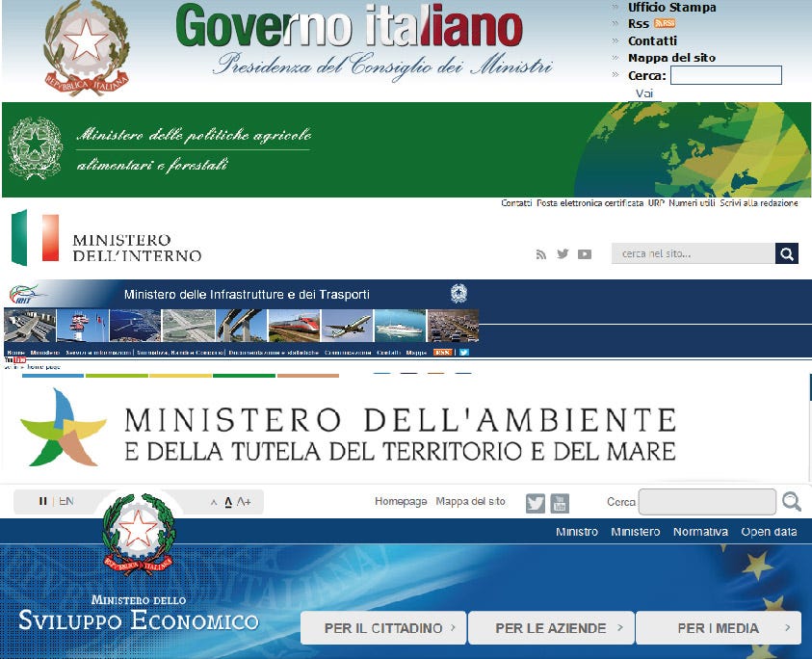Select the underlined medium font size A
This screenshot has width=812, height=659.
(x=228, y=502)
